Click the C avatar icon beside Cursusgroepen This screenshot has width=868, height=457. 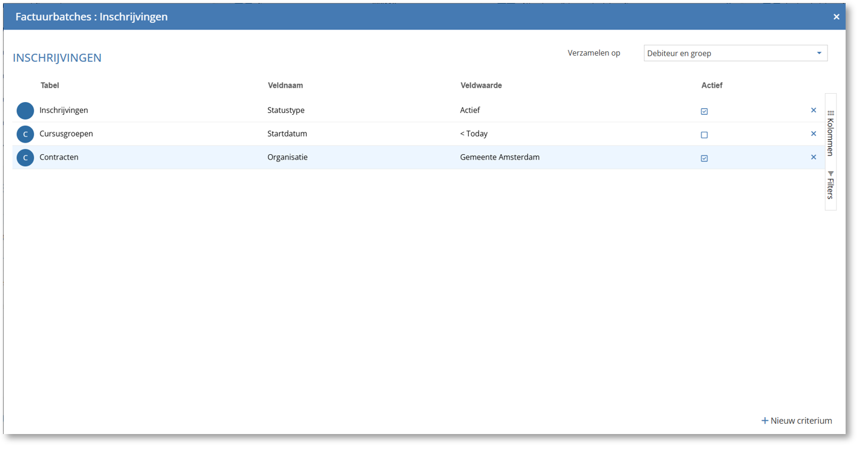(x=25, y=134)
